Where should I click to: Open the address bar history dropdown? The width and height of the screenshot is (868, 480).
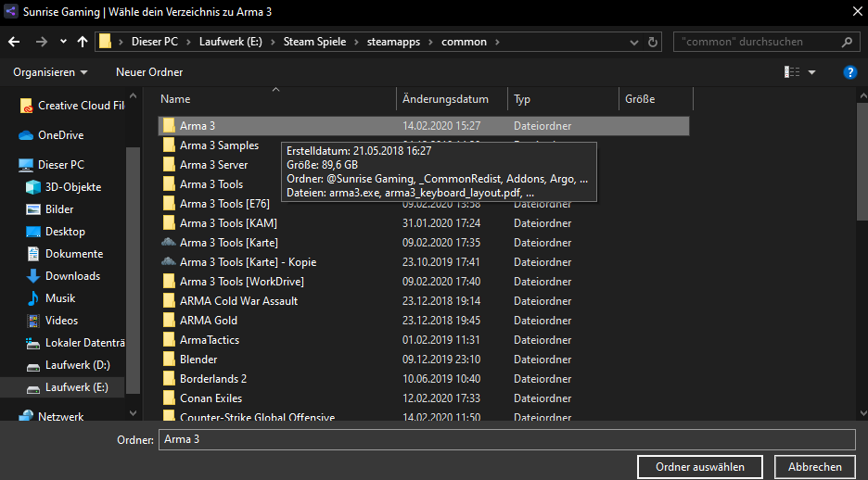[633, 42]
